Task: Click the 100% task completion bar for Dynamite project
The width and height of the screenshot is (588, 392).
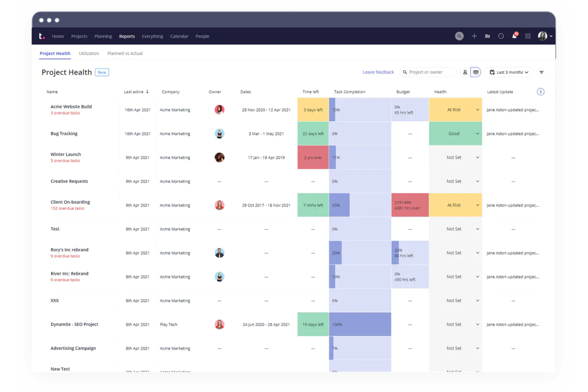Action: [x=360, y=324]
